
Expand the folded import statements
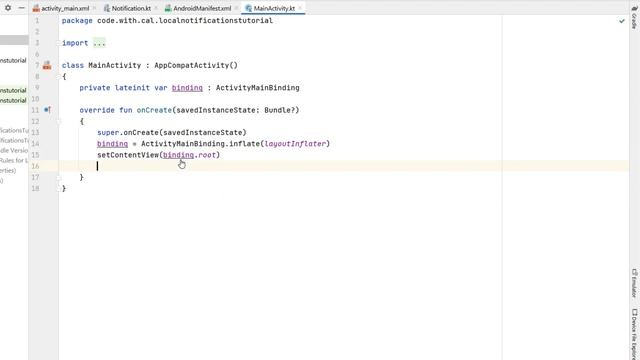click(x=58, y=43)
